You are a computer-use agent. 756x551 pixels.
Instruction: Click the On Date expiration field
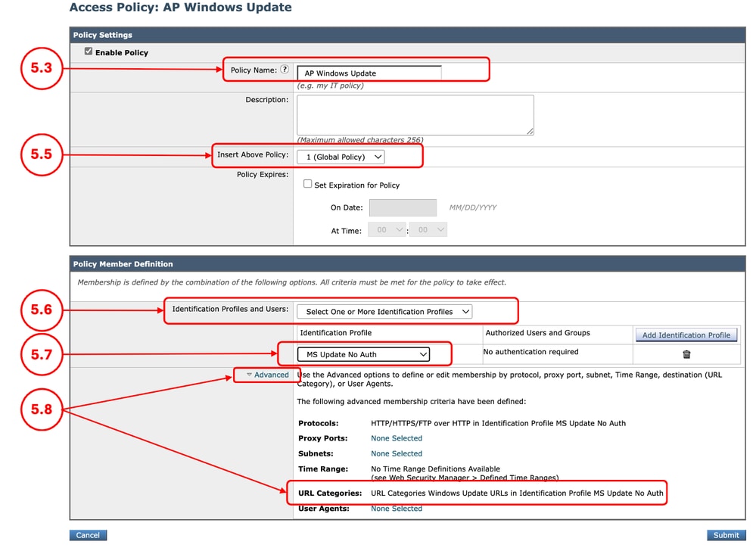(x=403, y=207)
